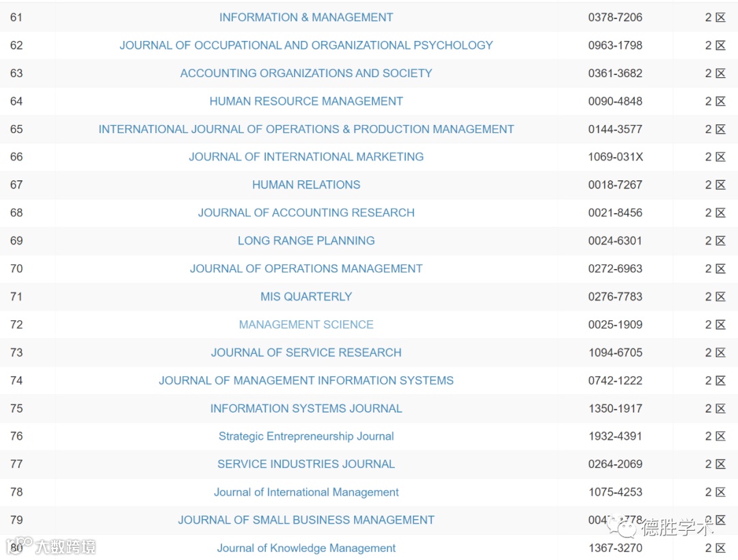The image size is (738, 560).
Task: Open MIS QUARTERLY link
Action: 306,296
